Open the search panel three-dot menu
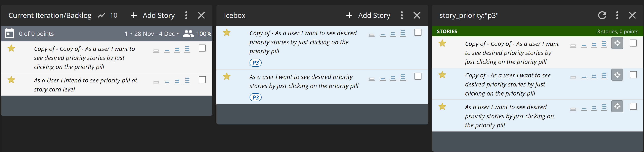644x152 pixels. [617, 15]
